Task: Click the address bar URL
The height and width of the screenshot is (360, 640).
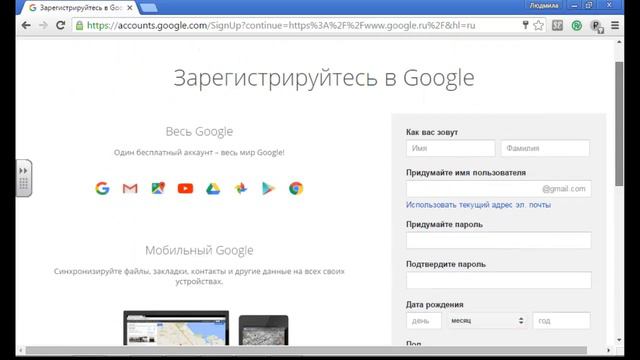Action: click(281, 25)
